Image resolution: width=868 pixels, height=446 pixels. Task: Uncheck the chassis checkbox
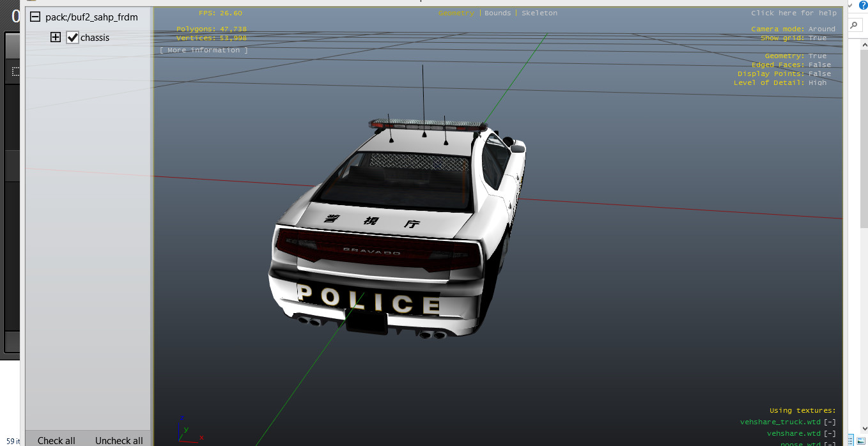click(72, 38)
